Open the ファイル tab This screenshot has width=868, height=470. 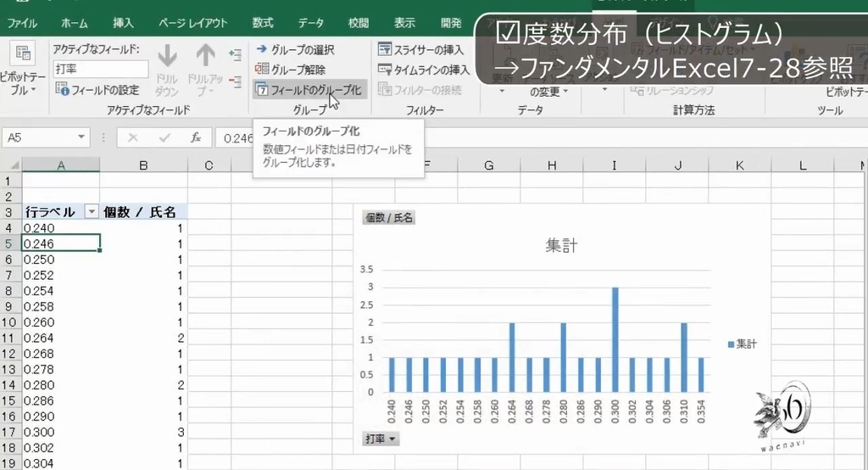click(x=22, y=23)
